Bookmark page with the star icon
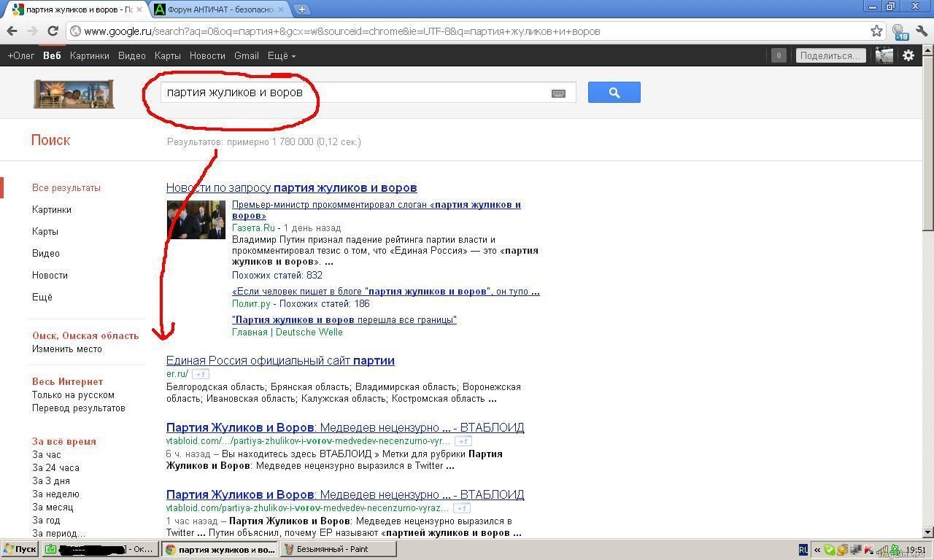 [x=876, y=31]
